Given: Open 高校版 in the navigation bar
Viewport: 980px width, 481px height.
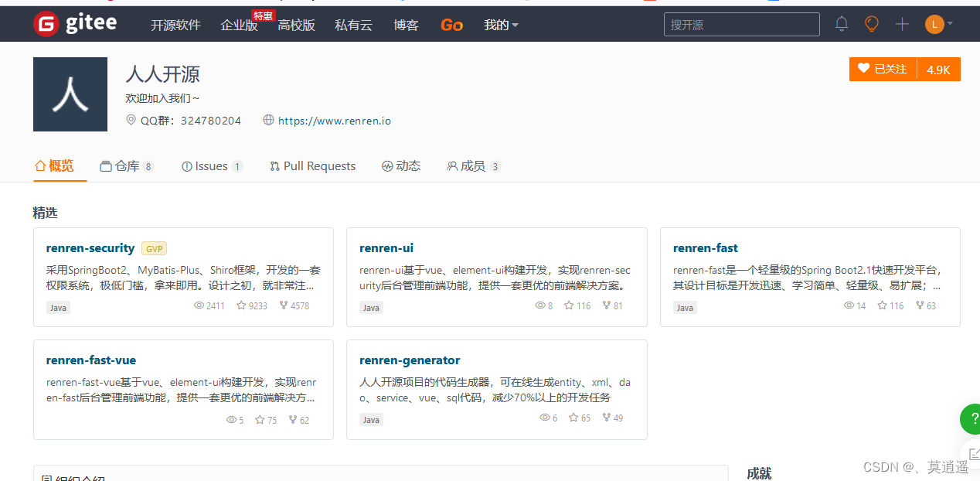Looking at the screenshot, I should click(x=297, y=26).
